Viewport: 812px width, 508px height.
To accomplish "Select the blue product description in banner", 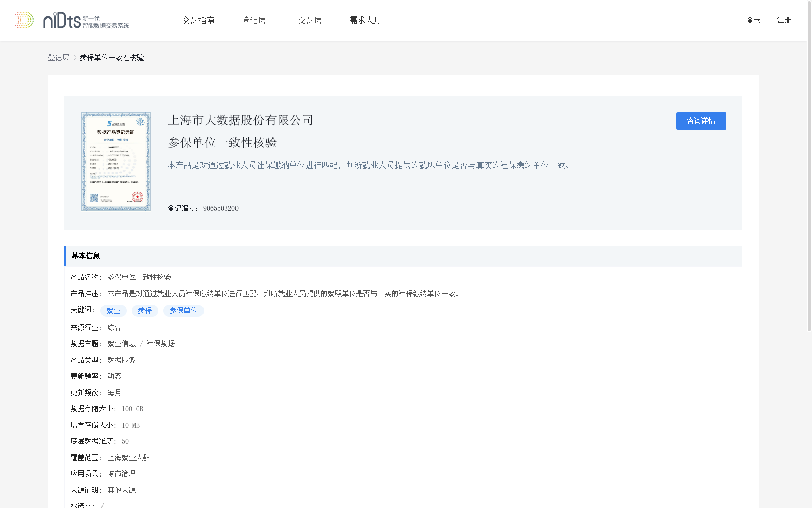I will (370, 165).
